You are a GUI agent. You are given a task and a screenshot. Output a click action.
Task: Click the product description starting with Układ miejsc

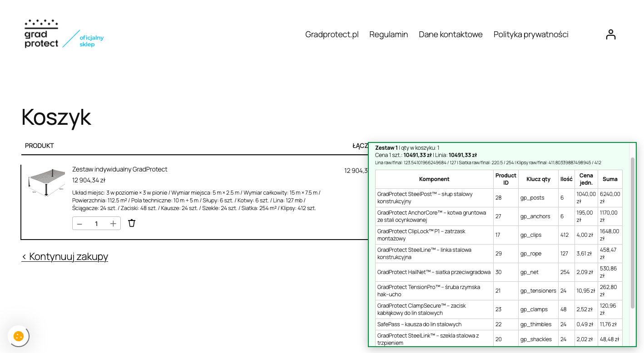(x=196, y=201)
